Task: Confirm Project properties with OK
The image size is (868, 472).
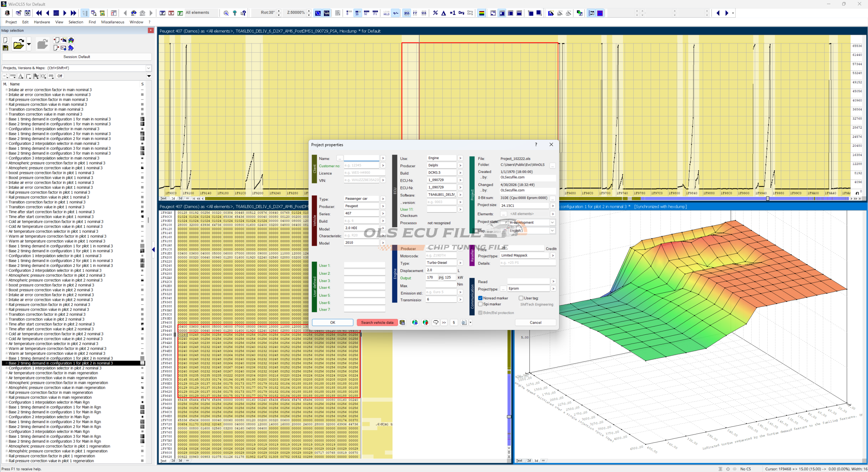Action: [333, 322]
